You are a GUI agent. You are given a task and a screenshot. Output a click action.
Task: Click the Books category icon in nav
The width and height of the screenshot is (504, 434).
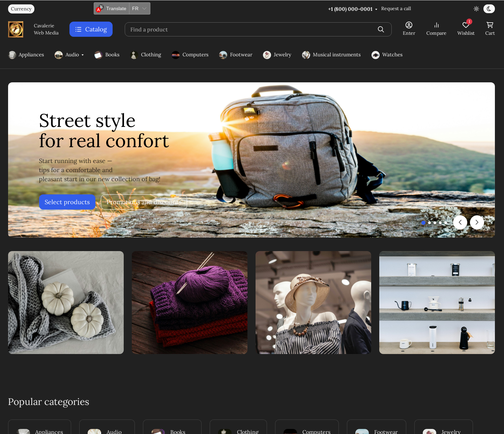[x=98, y=55]
